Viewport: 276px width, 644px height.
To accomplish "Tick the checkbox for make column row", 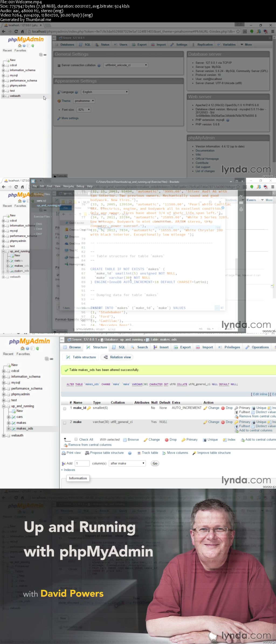I will (65, 422).
